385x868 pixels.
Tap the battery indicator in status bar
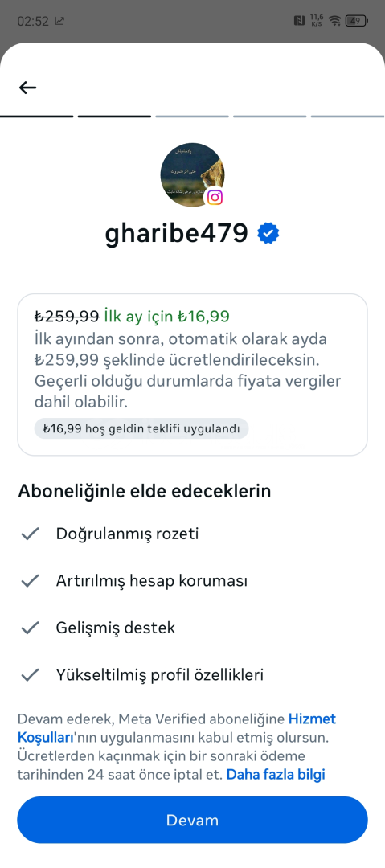(x=356, y=21)
